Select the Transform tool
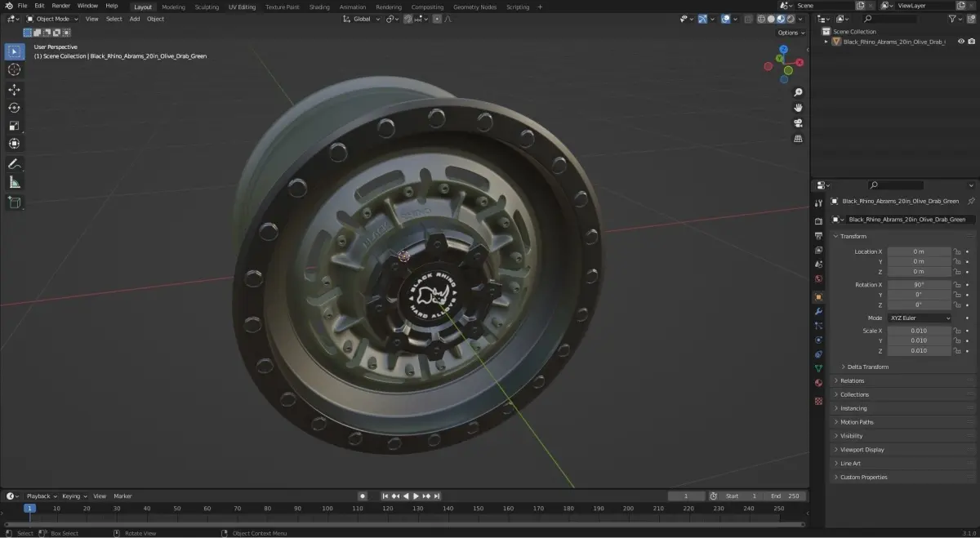 point(14,144)
